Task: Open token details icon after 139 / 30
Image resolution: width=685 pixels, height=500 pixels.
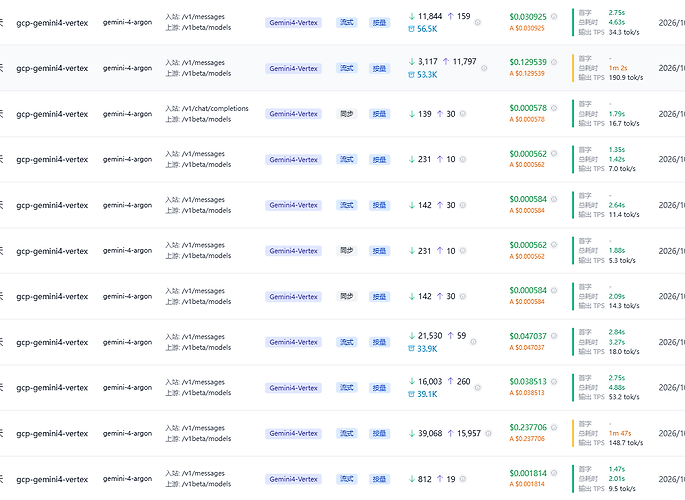Action: coord(463,114)
